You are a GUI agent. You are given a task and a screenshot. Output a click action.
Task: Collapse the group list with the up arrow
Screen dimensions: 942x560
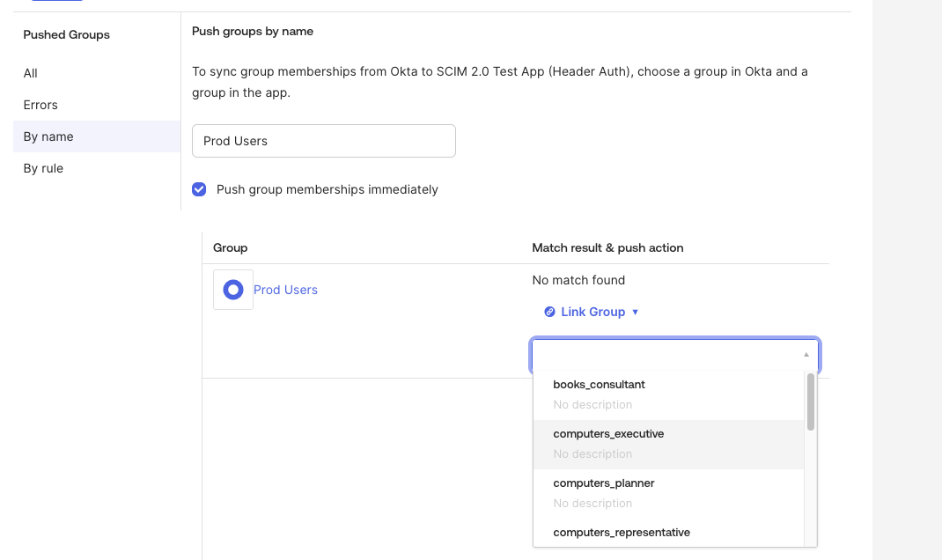click(x=805, y=354)
